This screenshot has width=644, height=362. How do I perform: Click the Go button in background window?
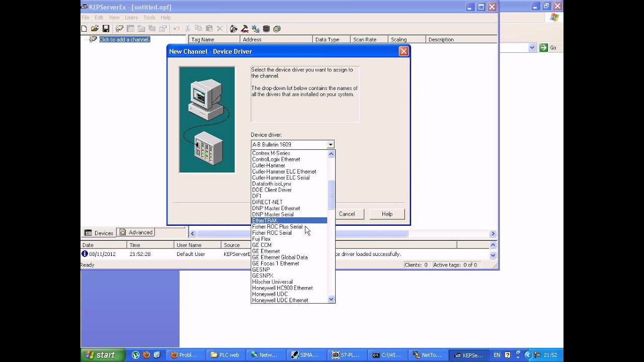point(548,48)
